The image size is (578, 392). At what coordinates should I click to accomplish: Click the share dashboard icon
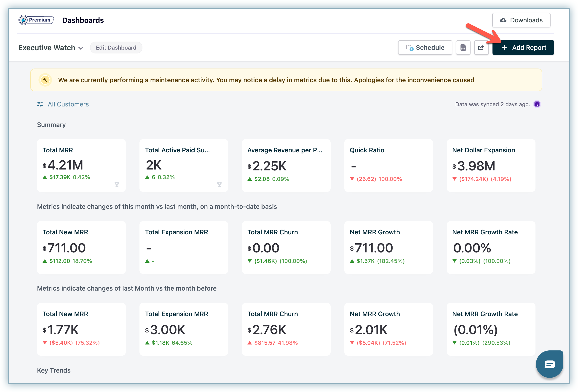(x=481, y=48)
